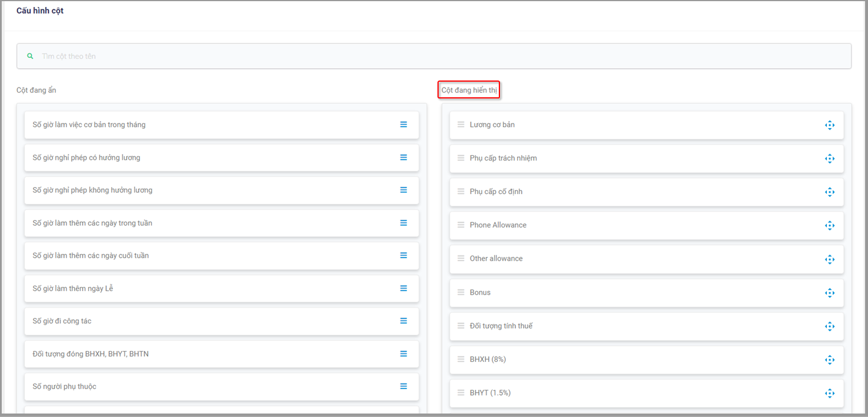Screen dimensions: 868x417
Task: Click the 'Cấu hình cột' dialog title
Action: coord(40,10)
